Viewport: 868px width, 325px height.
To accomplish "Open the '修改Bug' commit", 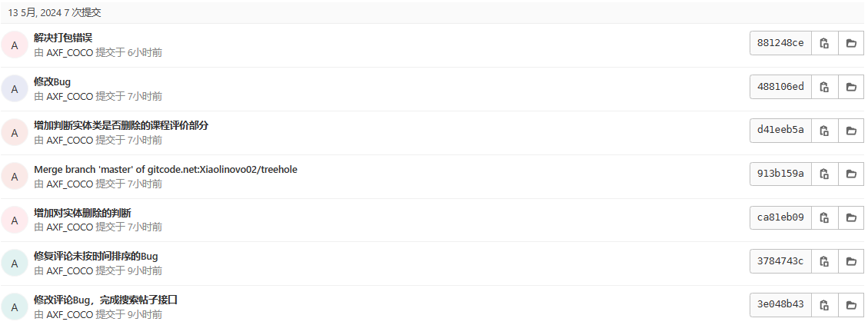I will click(x=52, y=82).
